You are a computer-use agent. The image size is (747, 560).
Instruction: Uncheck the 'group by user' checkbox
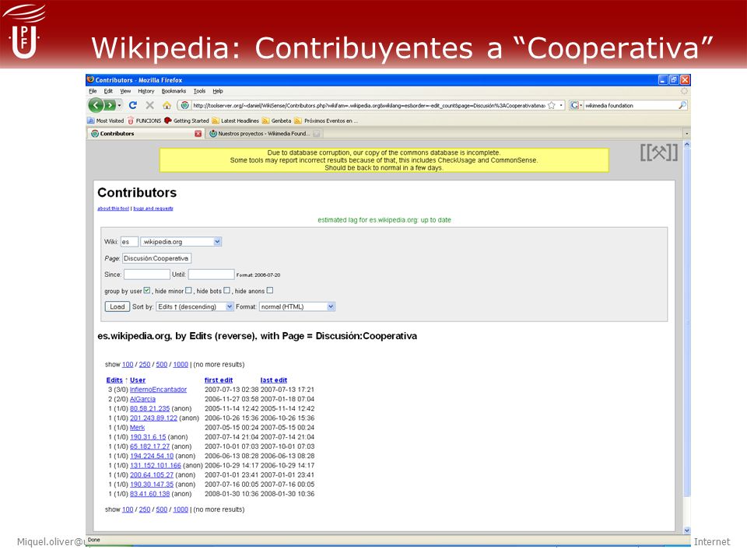tap(147, 290)
